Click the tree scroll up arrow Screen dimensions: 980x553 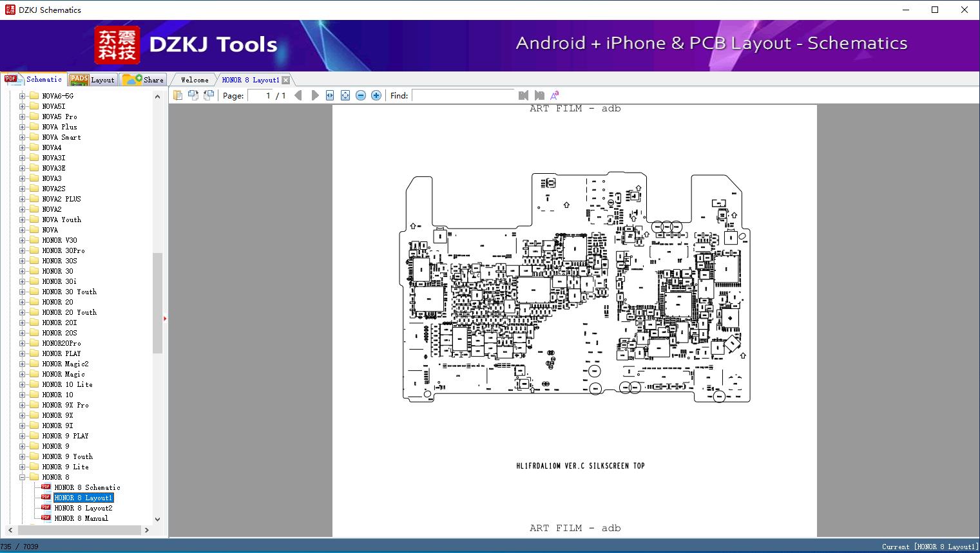pos(157,96)
